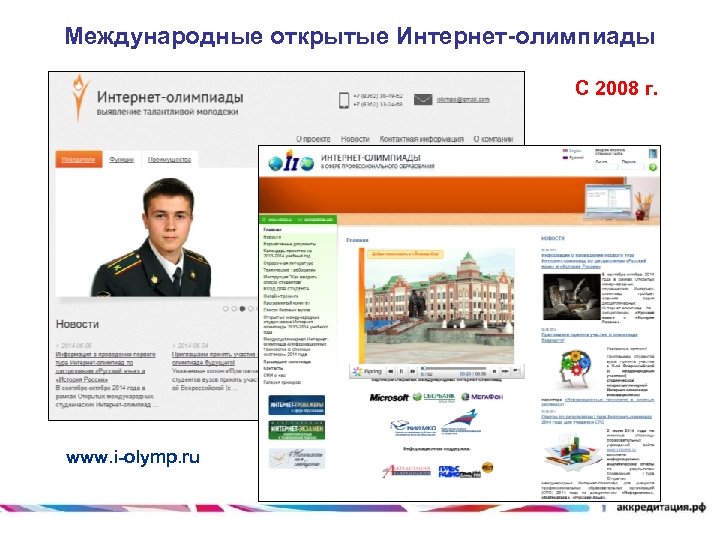
Task: Click the 'Главная' content heading
Action: click(357, 240)
